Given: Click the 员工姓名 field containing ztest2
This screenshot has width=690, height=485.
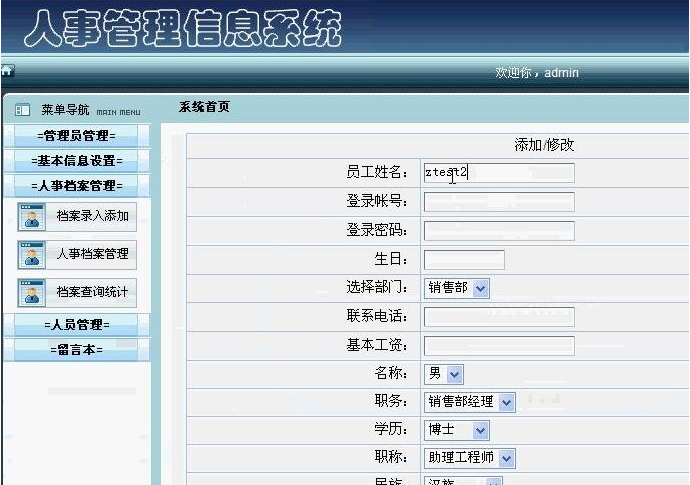Looking at the screenshot, I should [499, 173].
